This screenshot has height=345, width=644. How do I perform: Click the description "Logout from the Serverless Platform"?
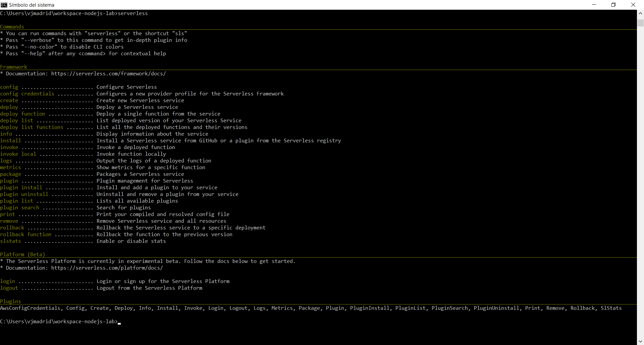(149, 288)
